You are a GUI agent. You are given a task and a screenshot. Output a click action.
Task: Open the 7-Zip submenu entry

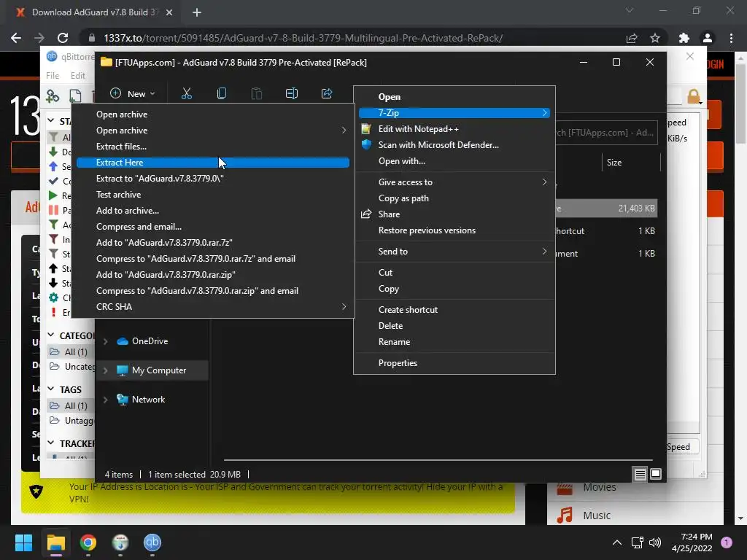click(454, 113)
